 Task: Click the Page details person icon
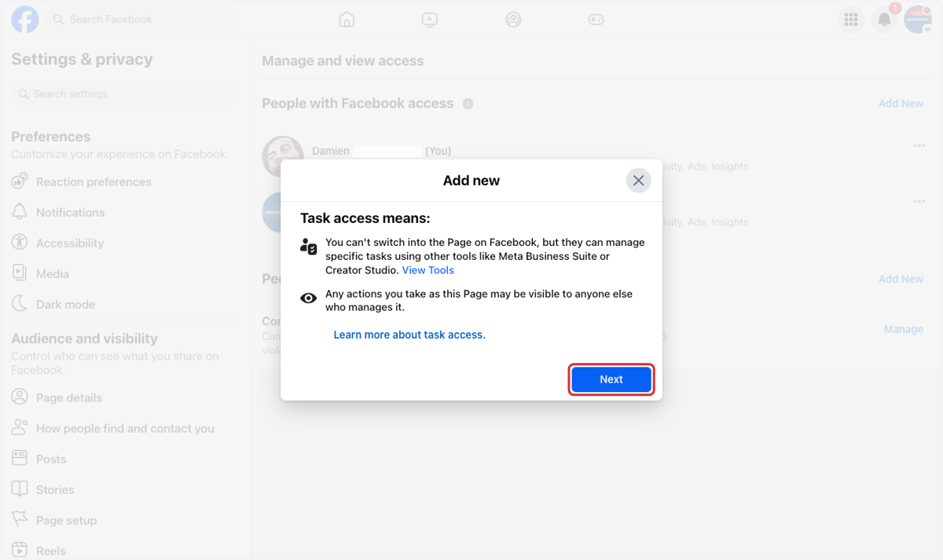tap(20, 397)
